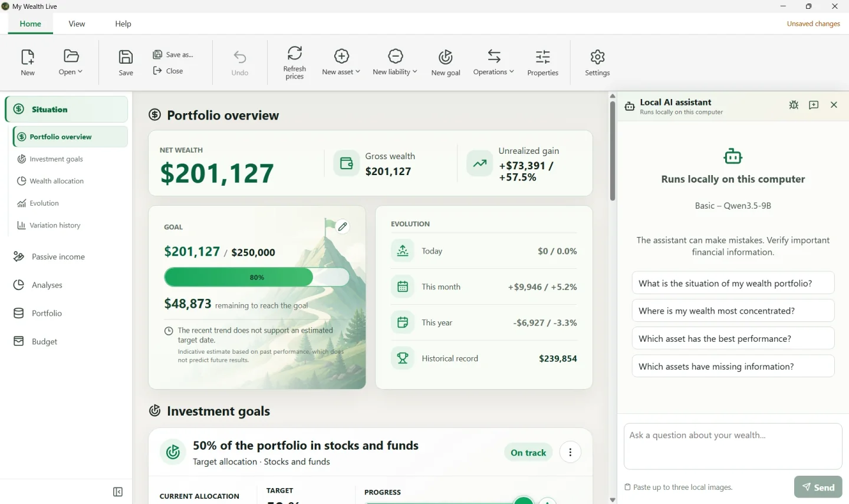Click the Unrealized gain trend icon

click(x=480, y=163)
